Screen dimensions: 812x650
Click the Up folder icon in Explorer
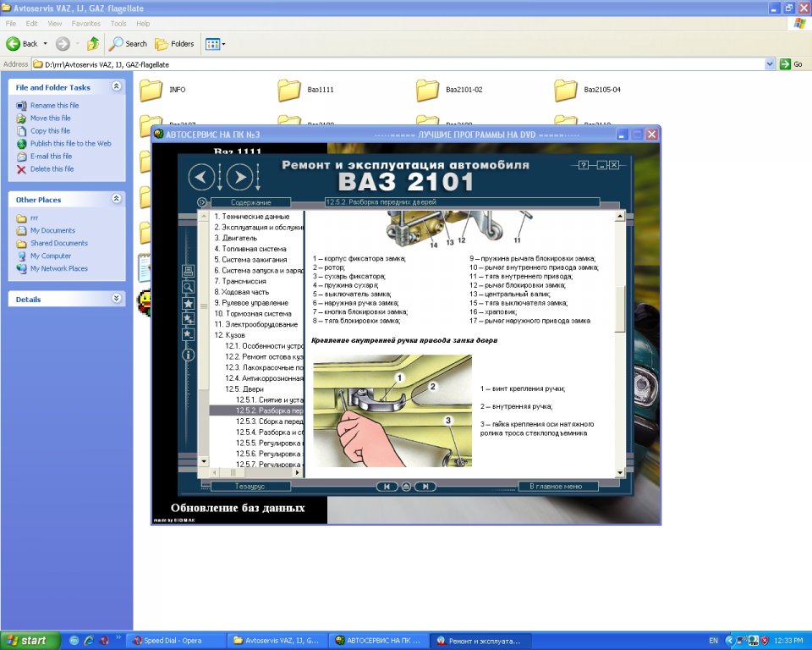(93, 44)
